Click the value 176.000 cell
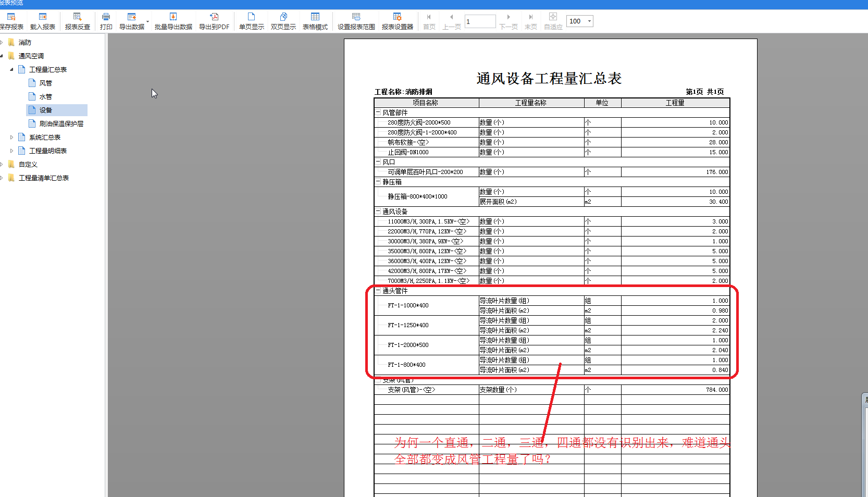 point(675,172)
